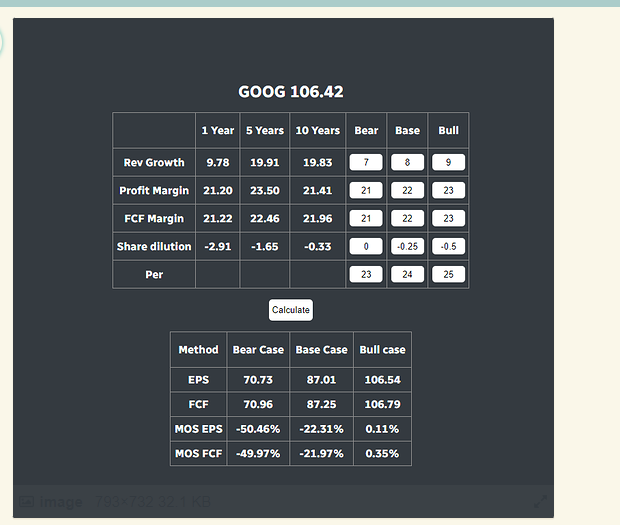Image resolution: width=620 pixels, height=525 pixels.
Task: Click the Base Share dilution input showing -0.25
Action: (407, 247)
